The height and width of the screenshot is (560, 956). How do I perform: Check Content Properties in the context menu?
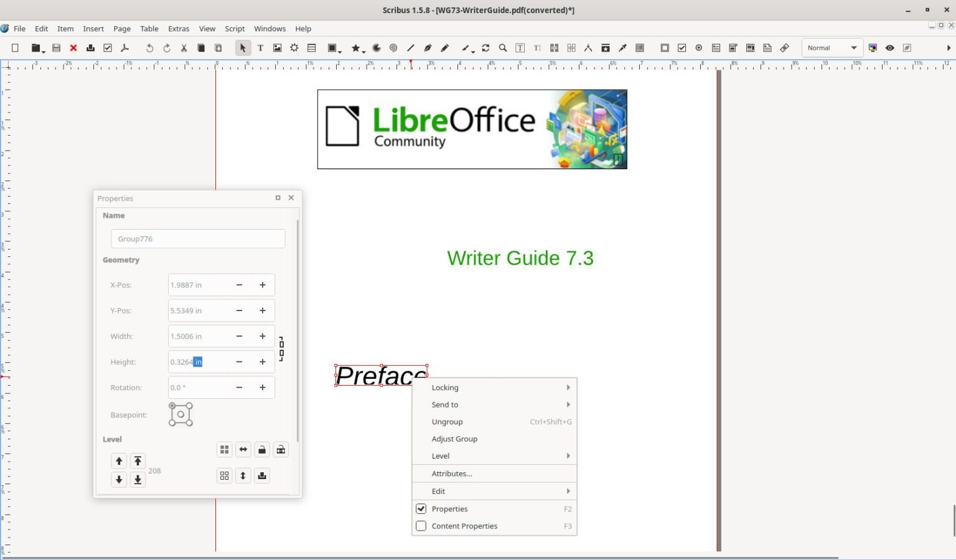[x=421, y=526]
